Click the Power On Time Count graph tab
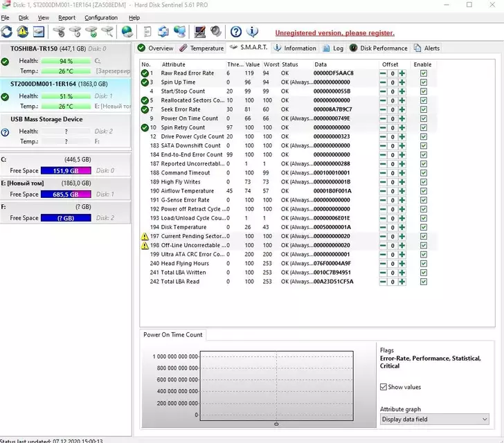Viewport: 504px width, 443px height. [x=173, y=334]
